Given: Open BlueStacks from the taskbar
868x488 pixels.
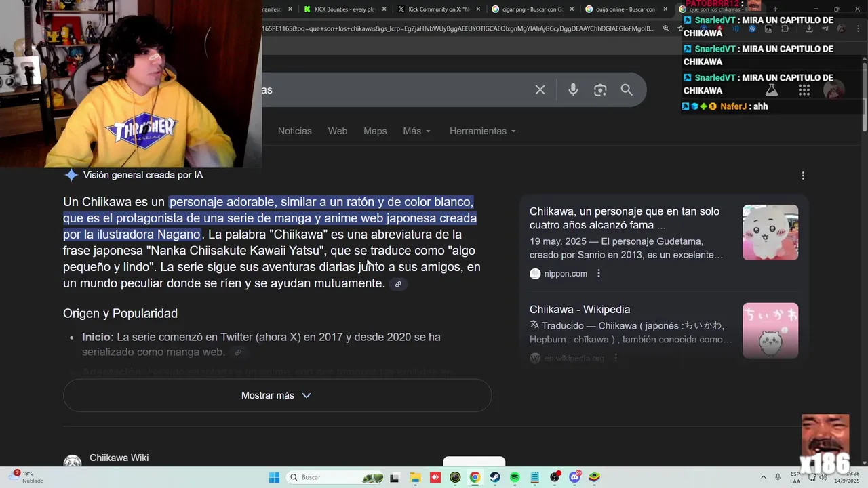Looking at the screenshot, I should (595, 477).
